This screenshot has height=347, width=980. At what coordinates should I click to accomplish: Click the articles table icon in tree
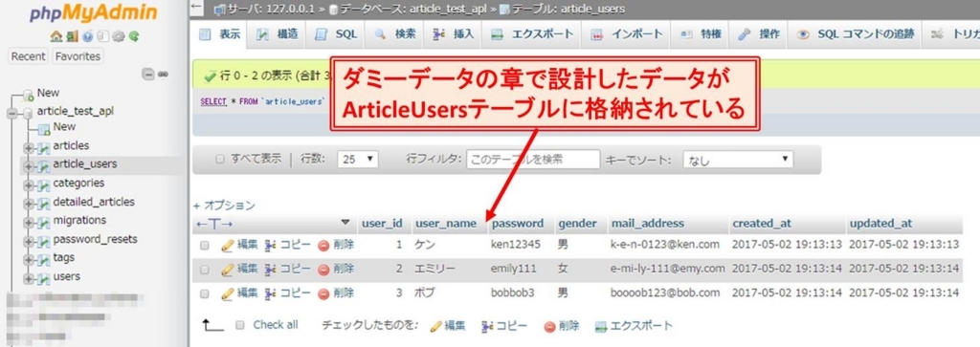(x=44, y=147)
